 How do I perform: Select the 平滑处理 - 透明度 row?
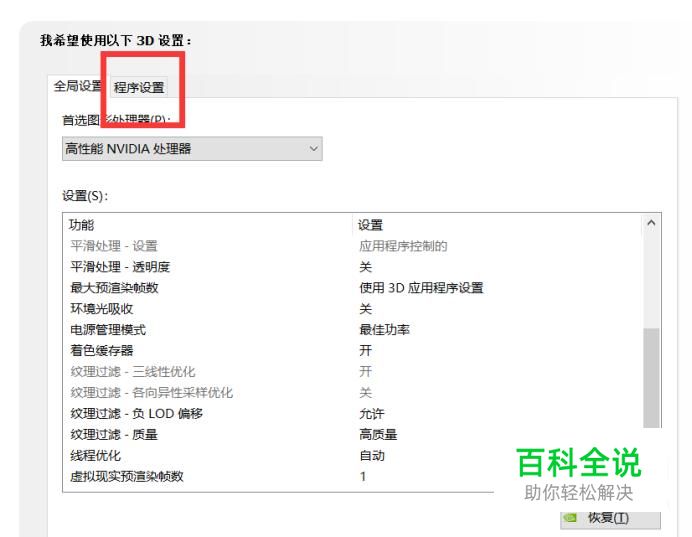[353, 267]
